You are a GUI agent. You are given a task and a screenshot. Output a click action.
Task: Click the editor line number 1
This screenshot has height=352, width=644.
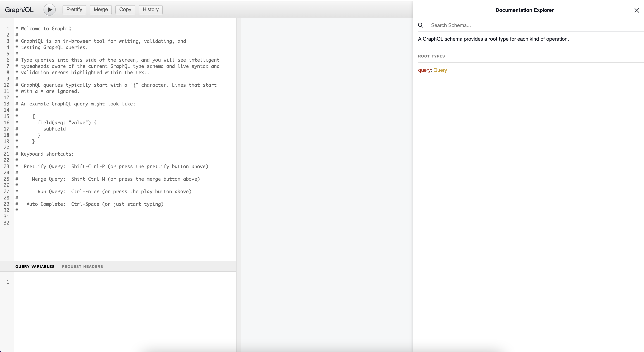pos(8,28)
